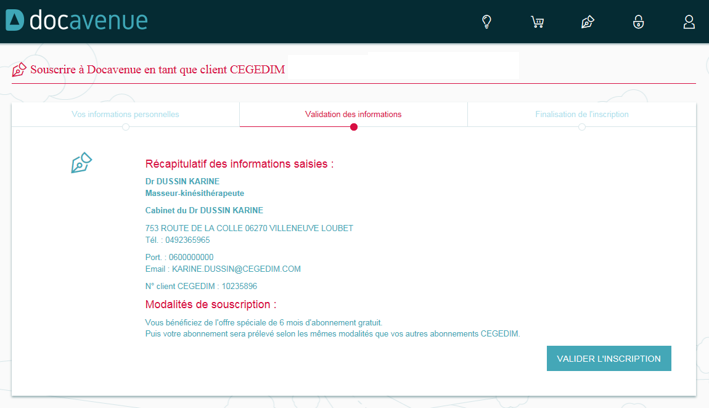The image size is (709, 408).
Task: Click the CEGEDIM client number 10235896
Action: pyautogui.click(x=239, y=286)
